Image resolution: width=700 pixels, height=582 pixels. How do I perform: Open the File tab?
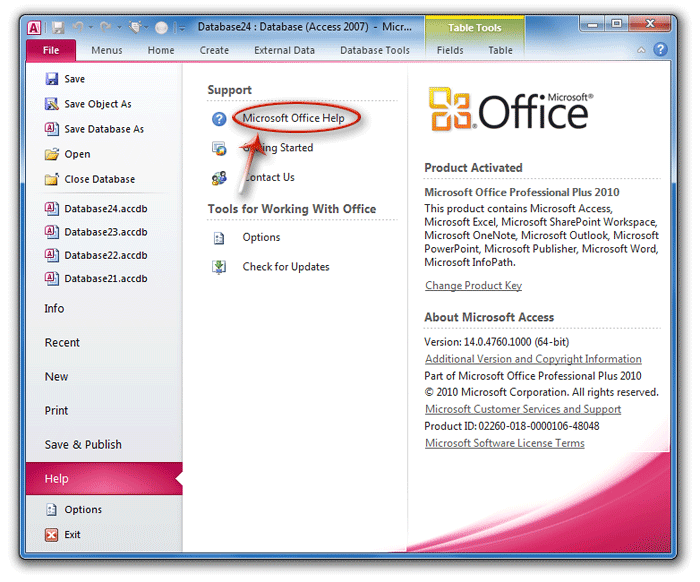51,50
